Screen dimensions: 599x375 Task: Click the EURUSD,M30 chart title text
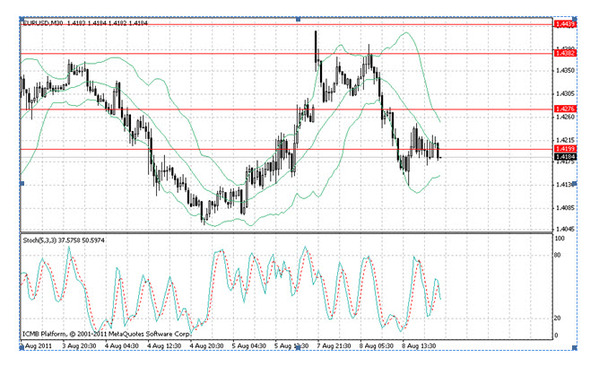pyautogui.click(x=43, y=24)
